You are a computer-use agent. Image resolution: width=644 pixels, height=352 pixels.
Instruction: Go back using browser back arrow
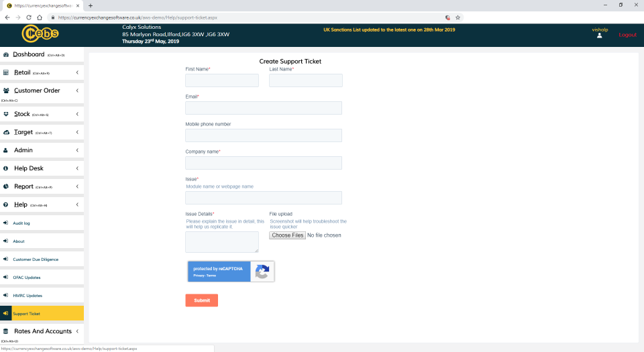click(x=7, y=17)
